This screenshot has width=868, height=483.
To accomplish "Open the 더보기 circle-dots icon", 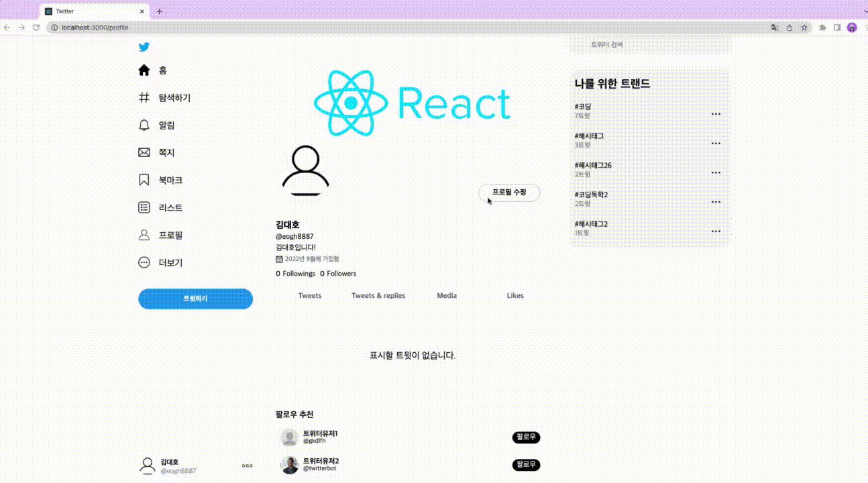I will tap(144, 263).
